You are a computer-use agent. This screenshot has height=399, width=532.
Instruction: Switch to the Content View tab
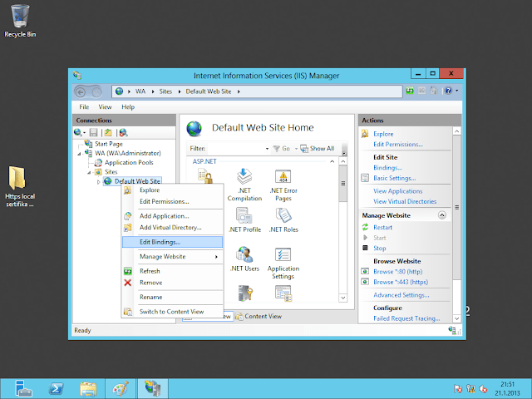261,316
